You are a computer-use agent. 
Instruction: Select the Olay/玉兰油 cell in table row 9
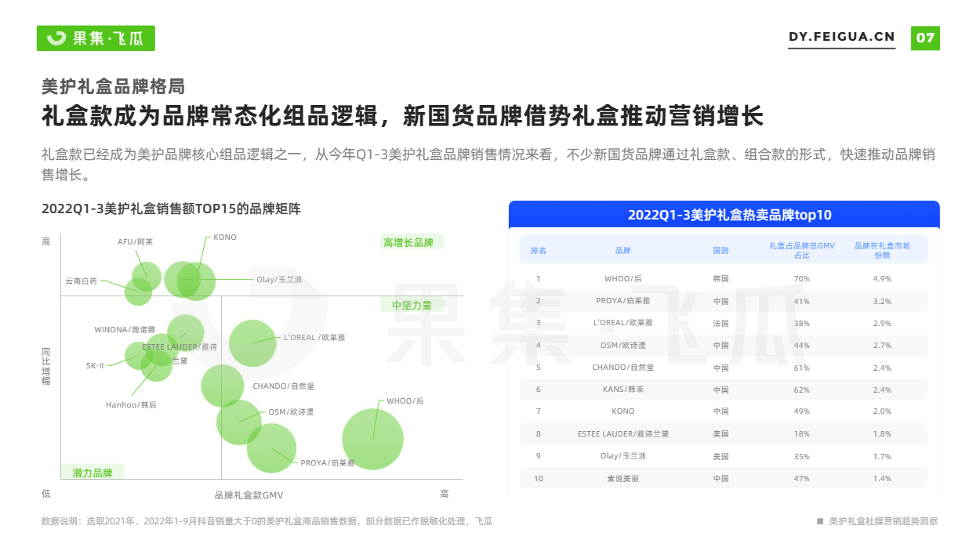(622, 456)
